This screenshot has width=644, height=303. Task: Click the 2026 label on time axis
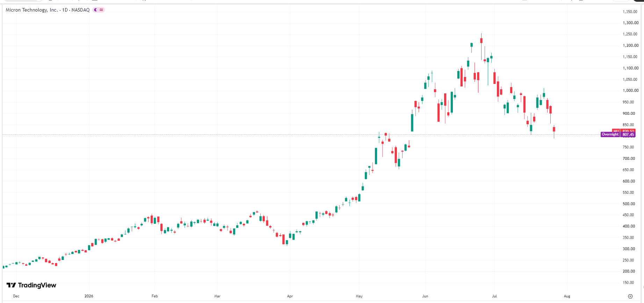[89, 296]
